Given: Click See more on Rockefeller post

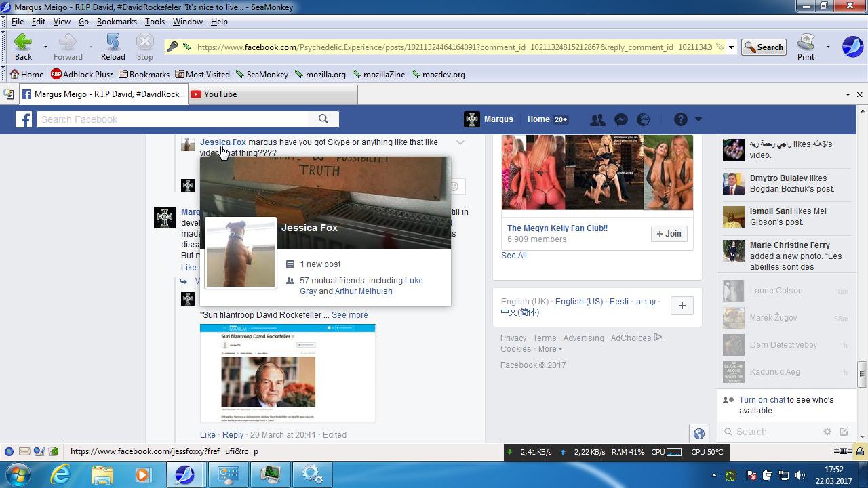Looking at the screenshot, I should tap(350, 315).
